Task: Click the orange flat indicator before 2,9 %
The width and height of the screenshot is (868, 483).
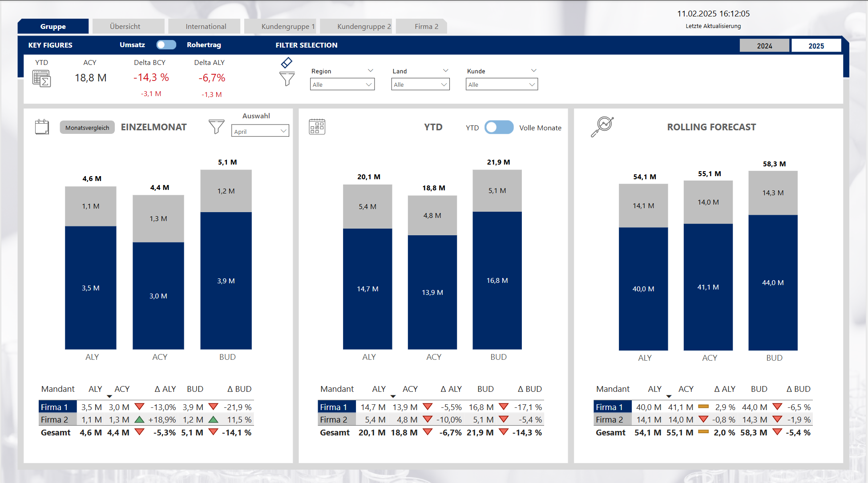Action: [703, 406]
